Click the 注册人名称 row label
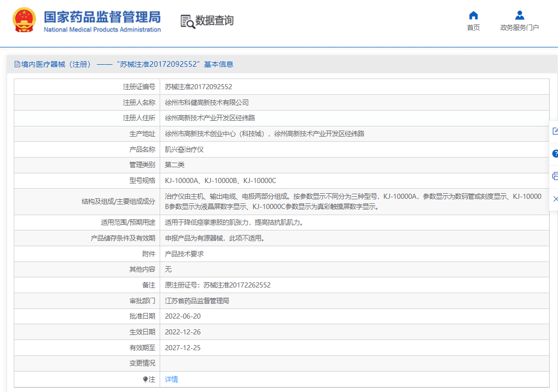This screenshot has height=392, width=558. 139,102
